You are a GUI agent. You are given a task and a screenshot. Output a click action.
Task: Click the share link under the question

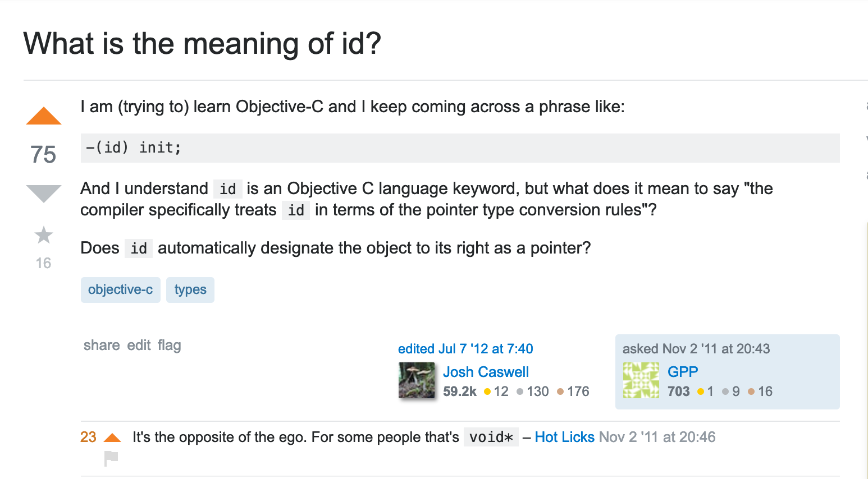click(102, 345)
